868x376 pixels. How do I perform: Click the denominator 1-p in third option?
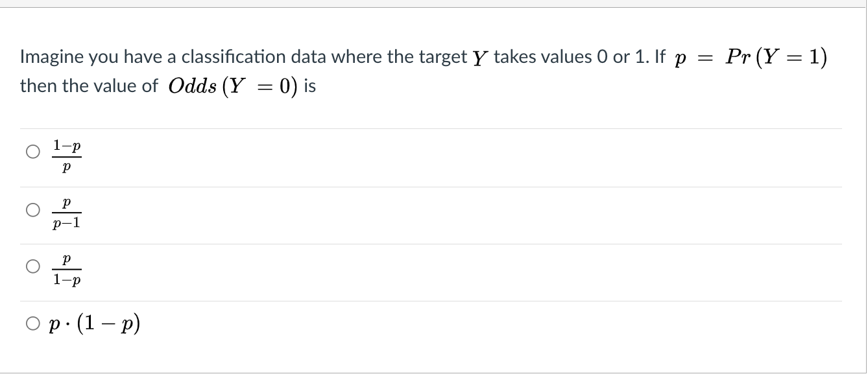pyautogui.click(x=66, y=280)
